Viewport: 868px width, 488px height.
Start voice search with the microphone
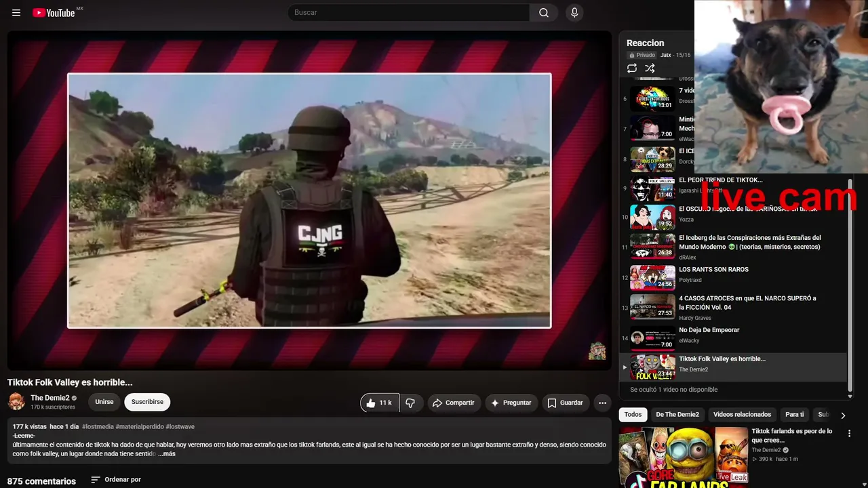[x=574, y=13]
